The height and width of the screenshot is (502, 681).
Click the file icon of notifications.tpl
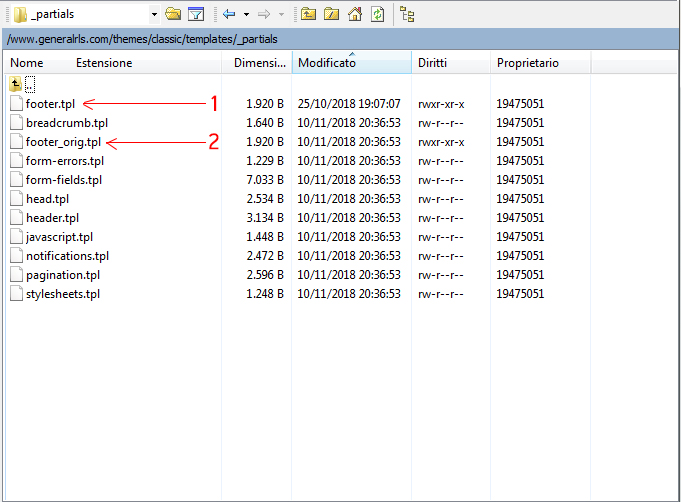[x=17, y=256]
